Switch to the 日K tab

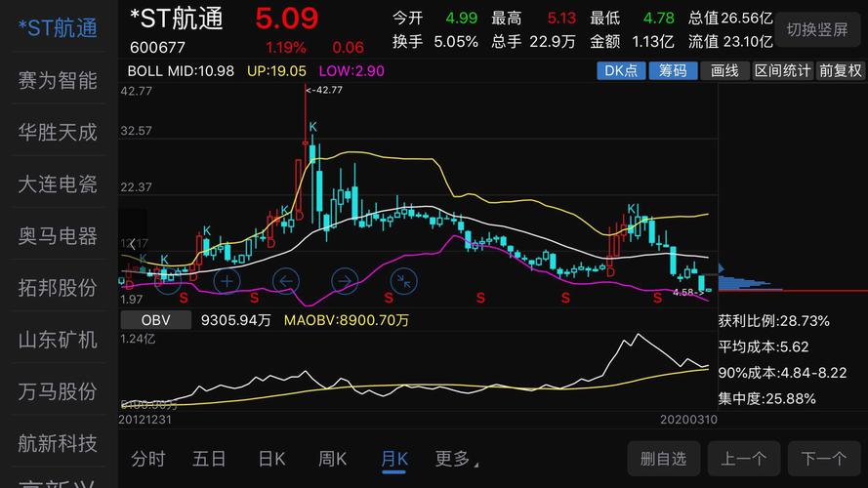pos(271,459)
